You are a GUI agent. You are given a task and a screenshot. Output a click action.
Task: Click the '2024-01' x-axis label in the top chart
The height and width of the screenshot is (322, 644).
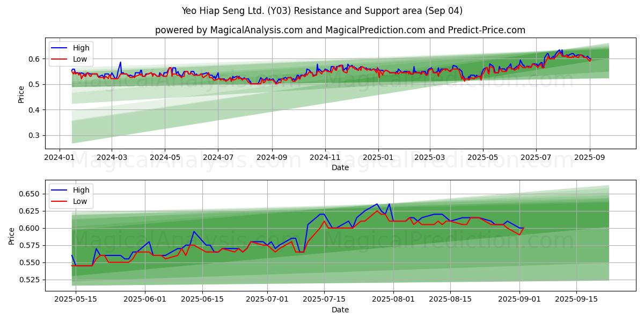pyautogui.click(x=59, y=158)
